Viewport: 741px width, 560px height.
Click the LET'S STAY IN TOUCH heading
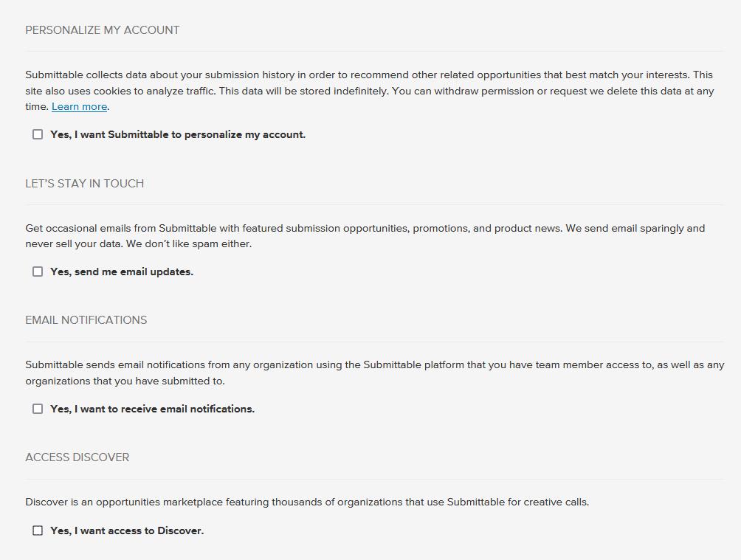84,184
